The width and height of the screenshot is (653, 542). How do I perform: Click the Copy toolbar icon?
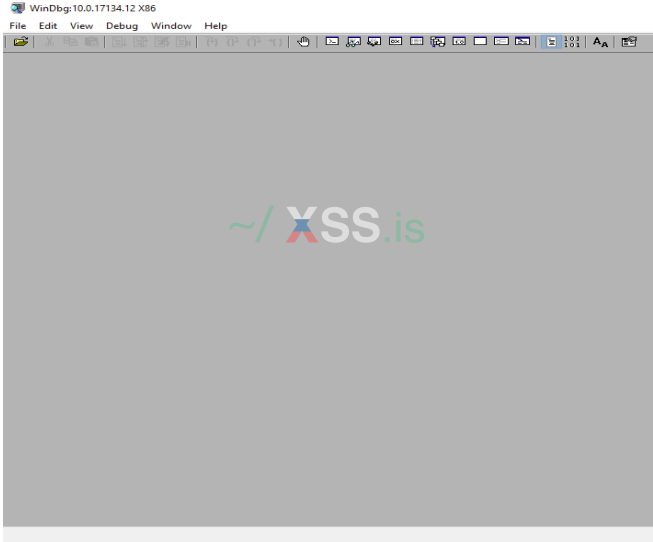70,42
